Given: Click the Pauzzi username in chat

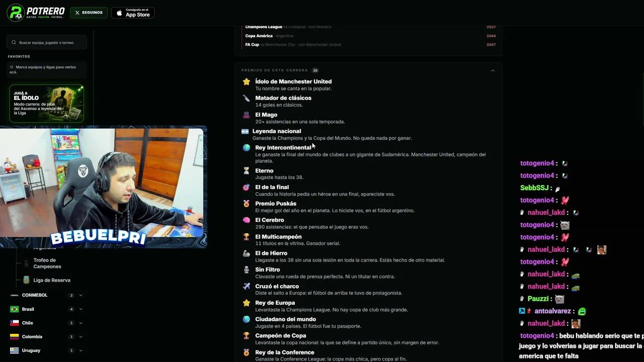Looking at the screenshot, I should 538,299.
